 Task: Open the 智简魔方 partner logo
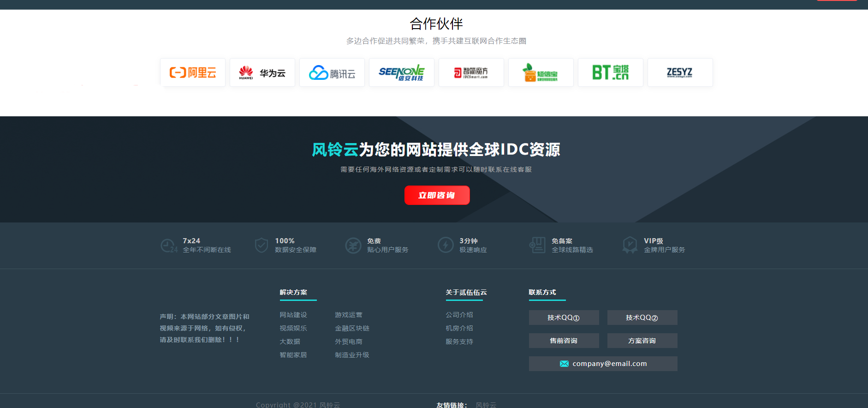pyautogui.click(x=471, y=72)
